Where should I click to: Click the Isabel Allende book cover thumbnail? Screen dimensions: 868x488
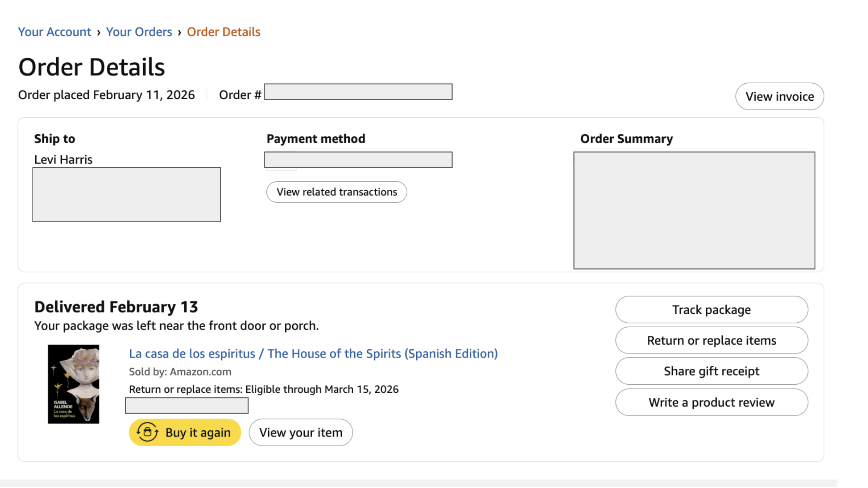click(x=73, y=384)
